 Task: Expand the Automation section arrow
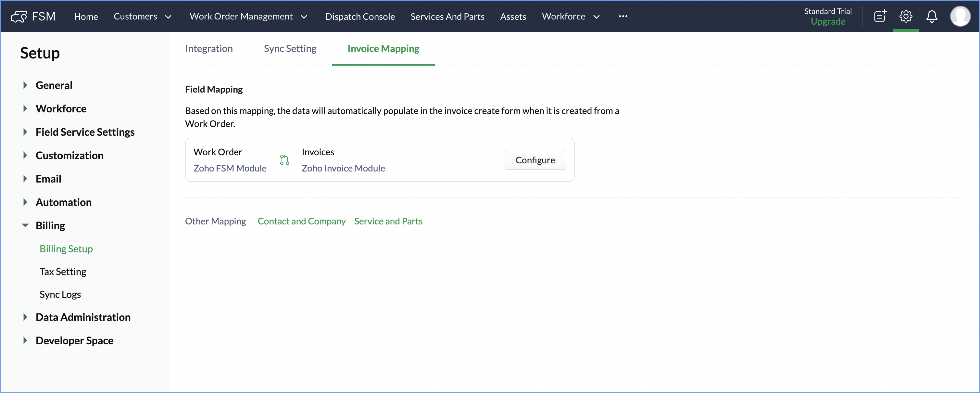click(25, 202)
